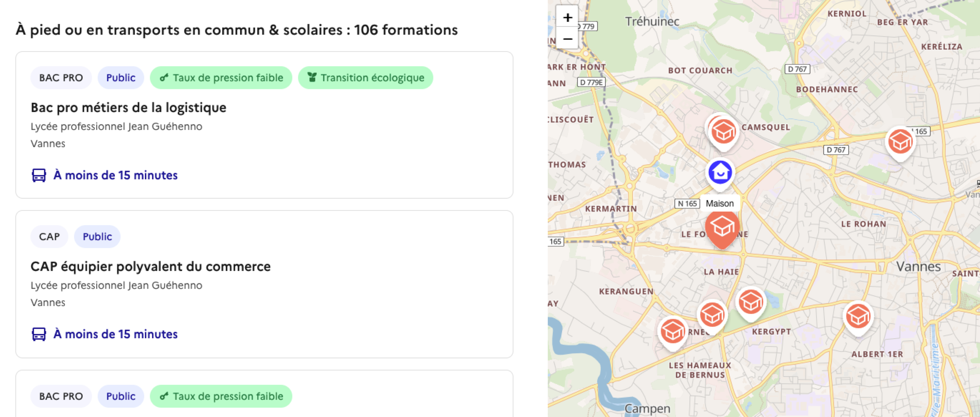Image resolution: width=980 pixels, height=417 pixels.
Task: Click the À moins de 15 minutes link on the CAP card
Action: point(114,334)
